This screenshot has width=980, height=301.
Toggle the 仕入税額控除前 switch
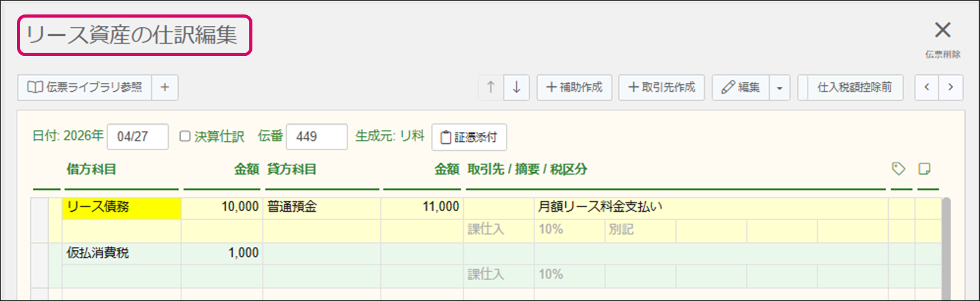point(851,88)
